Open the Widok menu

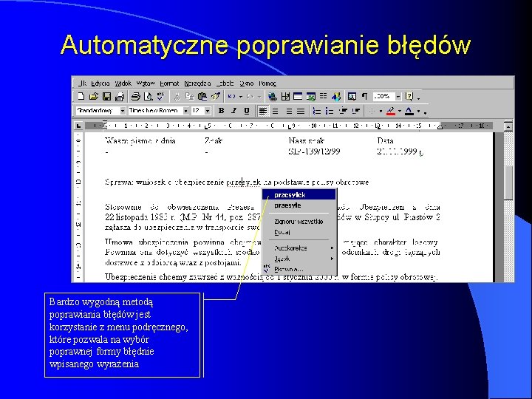tap(123, 83)
